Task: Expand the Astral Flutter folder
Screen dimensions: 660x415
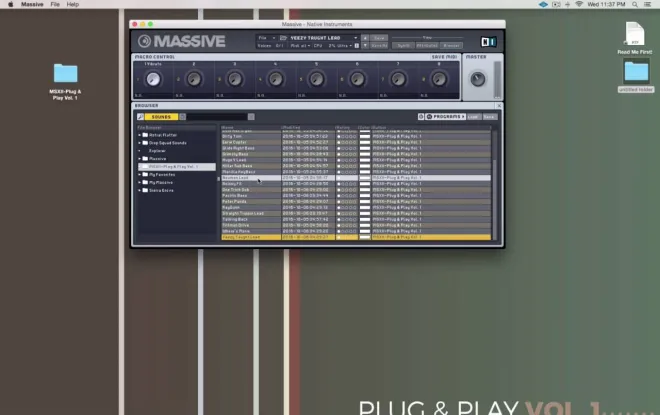Action: point(140,135)
